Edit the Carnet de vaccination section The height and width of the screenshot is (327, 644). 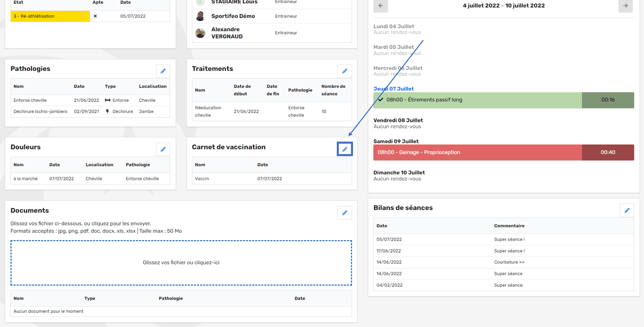[x=345, y=149]
